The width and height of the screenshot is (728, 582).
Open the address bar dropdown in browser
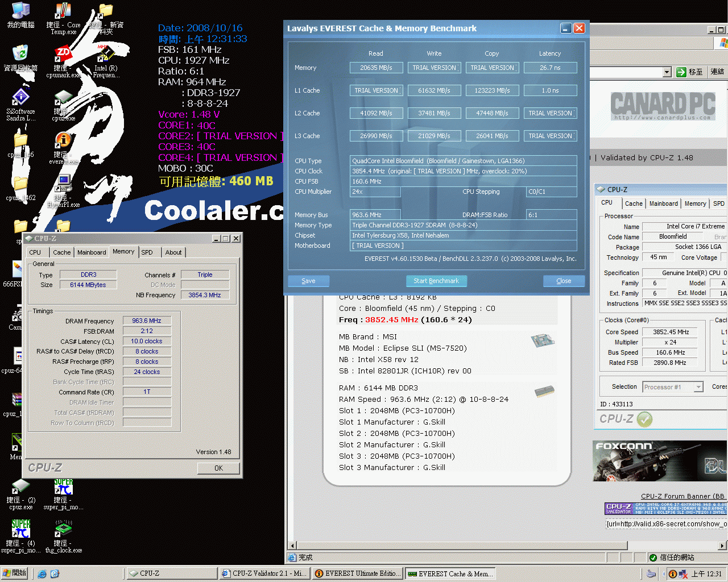click(x=667, y=72)
